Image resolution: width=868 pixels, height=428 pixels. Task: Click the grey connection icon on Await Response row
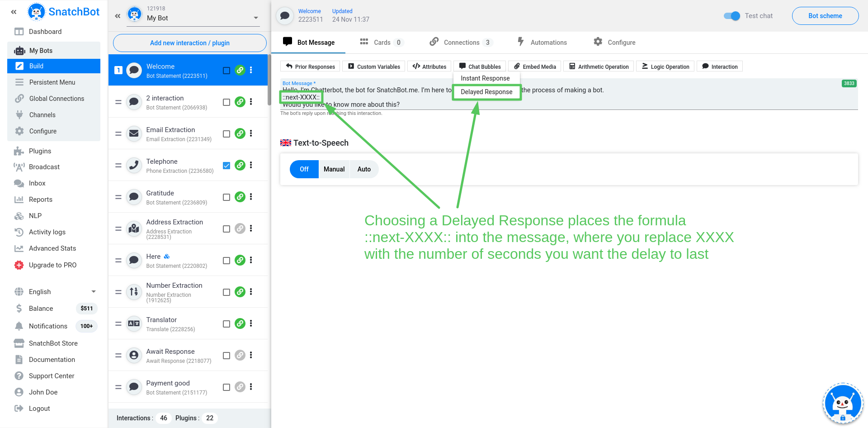pyautogui.click(x=240, y=355)
